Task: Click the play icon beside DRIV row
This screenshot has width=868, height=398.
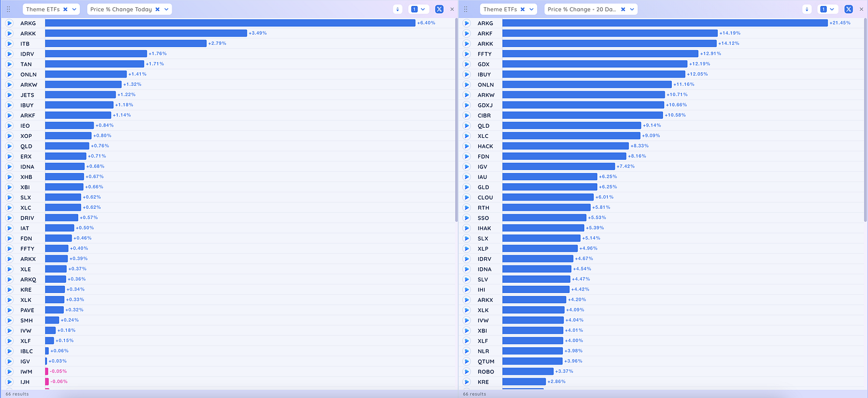Action: [x=10, y=218]
